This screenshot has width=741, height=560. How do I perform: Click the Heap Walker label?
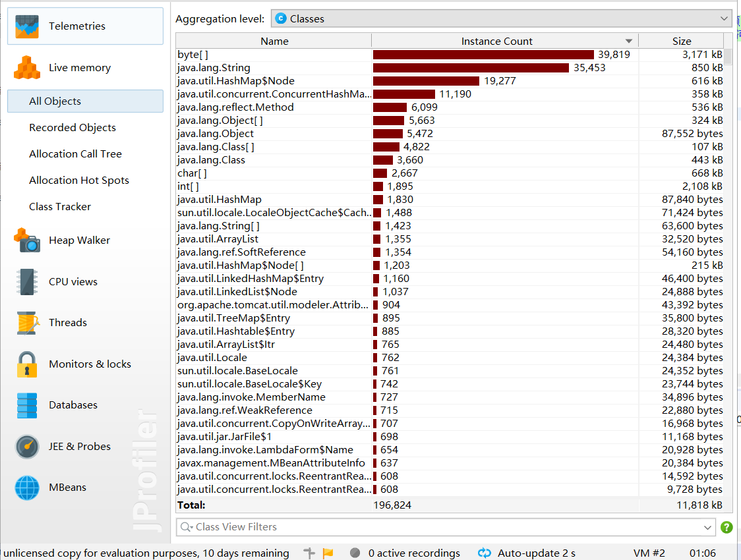click(79, 240)
